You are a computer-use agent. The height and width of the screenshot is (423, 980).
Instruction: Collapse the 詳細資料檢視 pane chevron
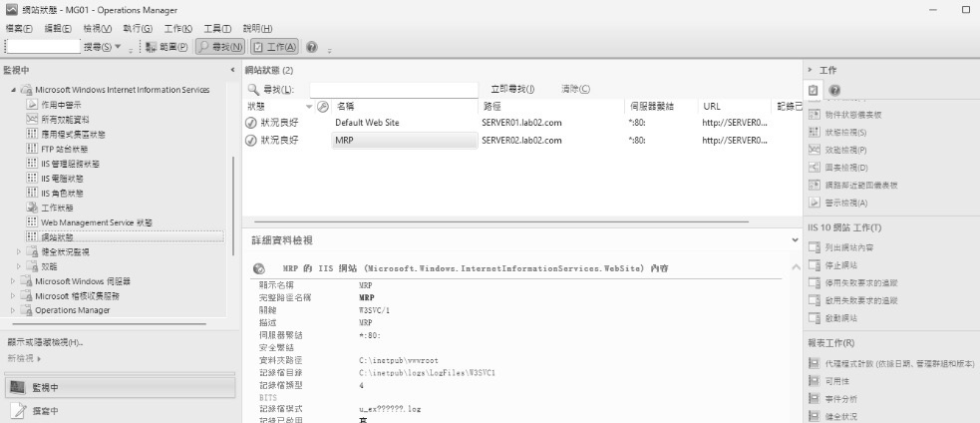pos(795,240)
